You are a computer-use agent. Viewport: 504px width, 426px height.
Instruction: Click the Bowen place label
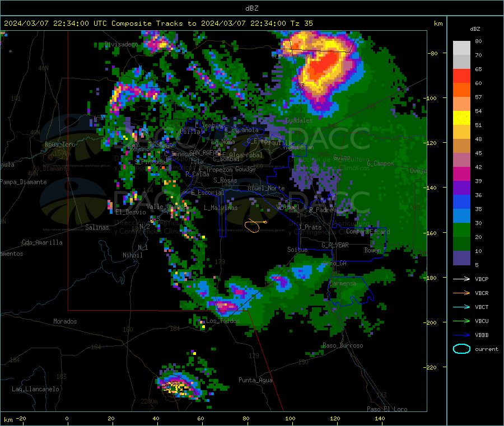[372, 250]
